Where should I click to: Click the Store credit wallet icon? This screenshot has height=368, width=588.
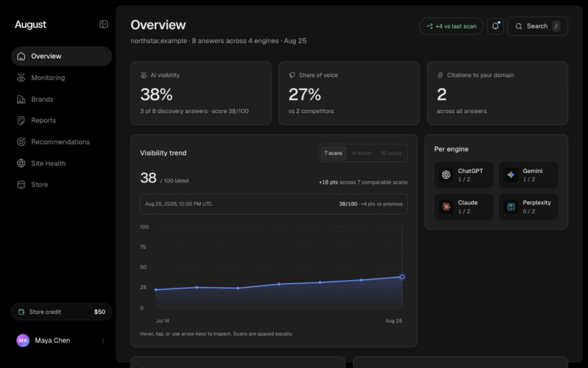(21, 312)
